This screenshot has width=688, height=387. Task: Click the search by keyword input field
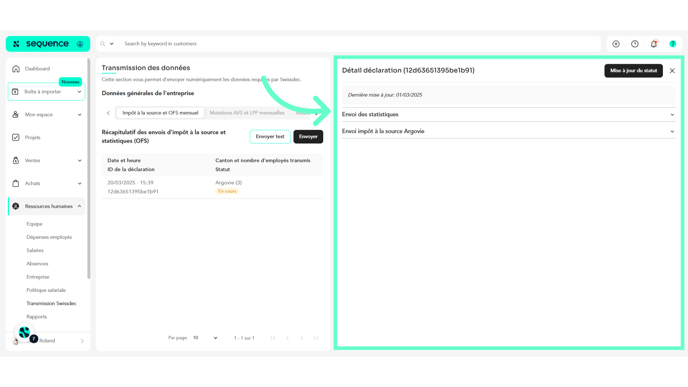360,44
